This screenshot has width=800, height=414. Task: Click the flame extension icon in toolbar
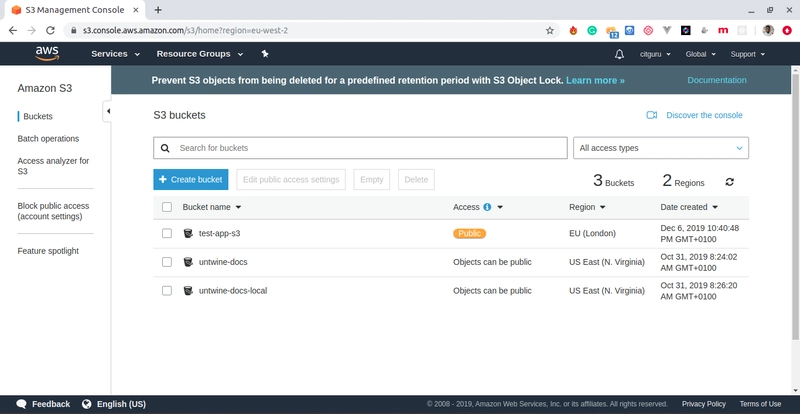point(573,31)
